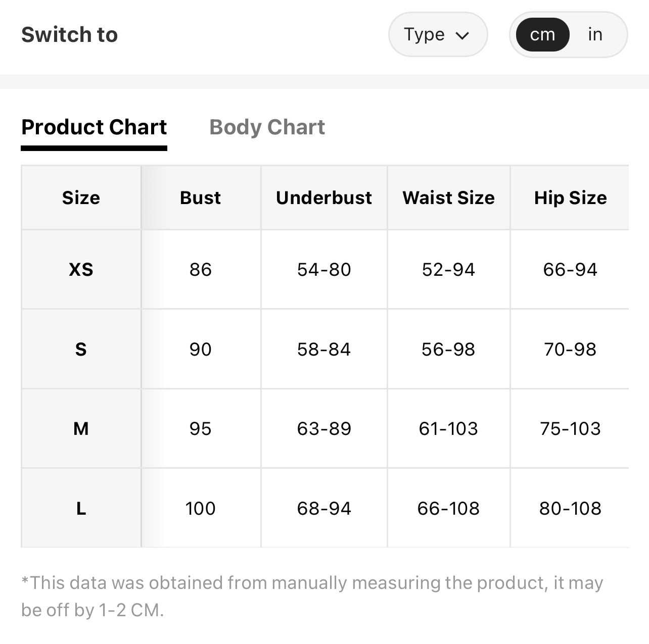This screenshot has height=644, width=649.
Task: Select the M size row label
Action: point(81,428)
